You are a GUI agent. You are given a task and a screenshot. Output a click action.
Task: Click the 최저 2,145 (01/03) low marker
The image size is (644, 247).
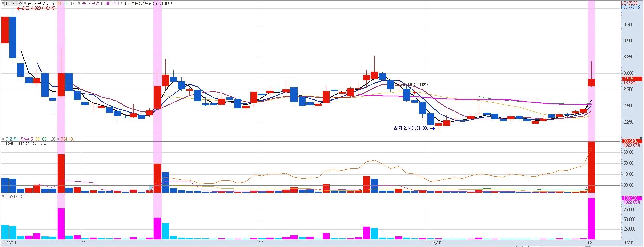(x=414, y=128)
